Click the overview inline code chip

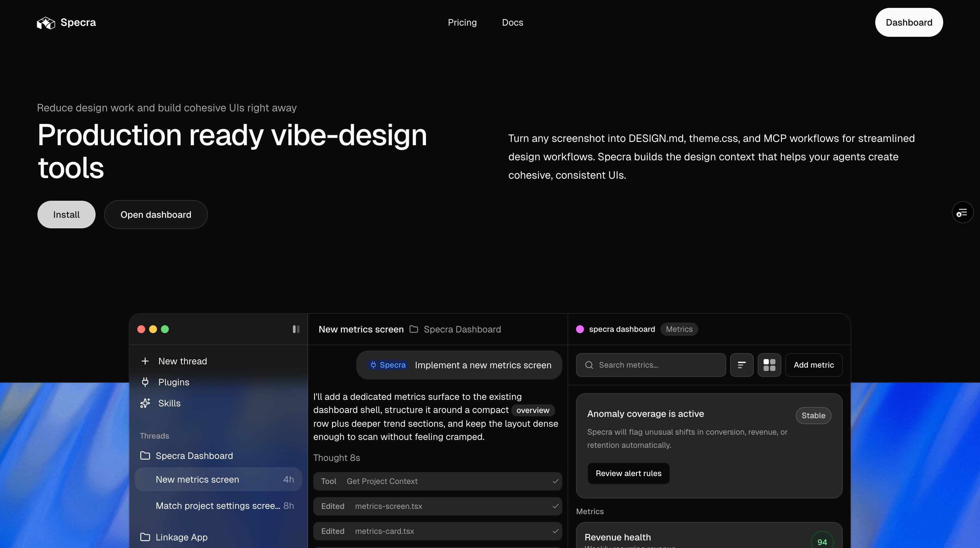(x=533, y=410)
